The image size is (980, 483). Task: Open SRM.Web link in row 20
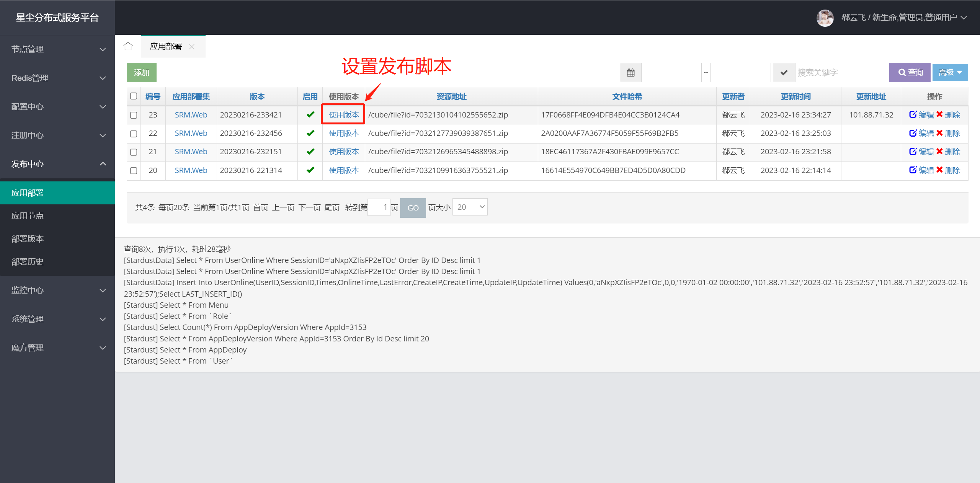click(x=191, y=170)
